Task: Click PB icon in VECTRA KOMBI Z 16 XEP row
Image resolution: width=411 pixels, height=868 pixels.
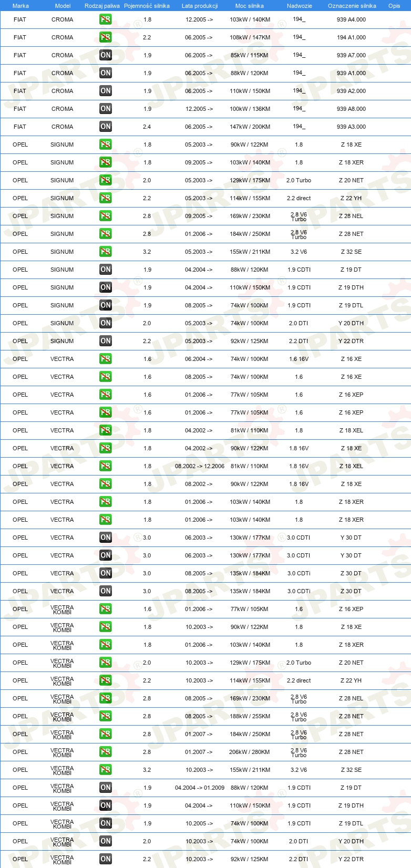Action: [106, 609]
